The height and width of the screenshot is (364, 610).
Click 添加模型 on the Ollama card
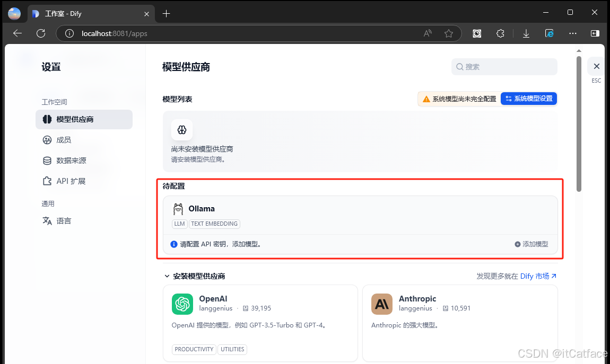(x=531, y=244)
